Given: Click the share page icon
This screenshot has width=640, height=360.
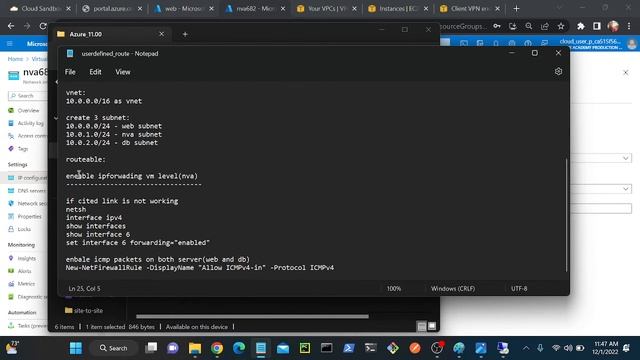Looking at the screenshot, I should point(544,26).
